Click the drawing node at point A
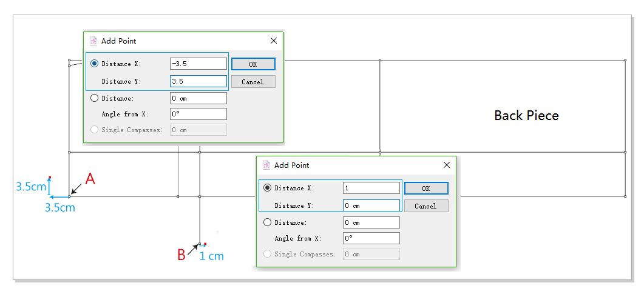The height and width of the screenshot is (297, 644). coord(69,196)
